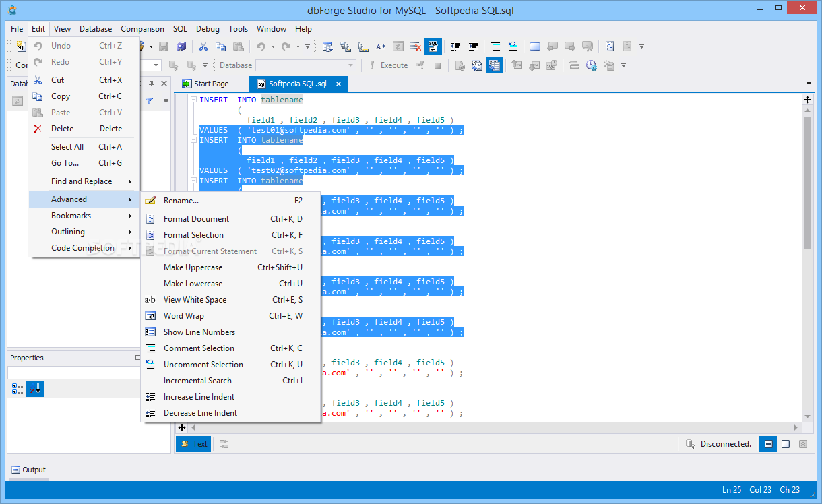Toggle View White Space option

(x=230, y=300)
